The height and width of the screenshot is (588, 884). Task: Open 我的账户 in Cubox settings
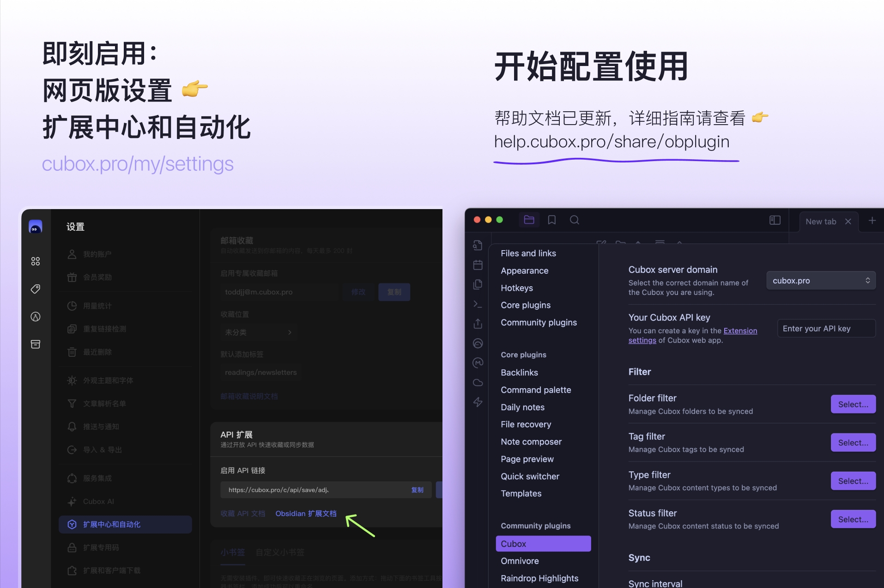[x=126, y=254]
